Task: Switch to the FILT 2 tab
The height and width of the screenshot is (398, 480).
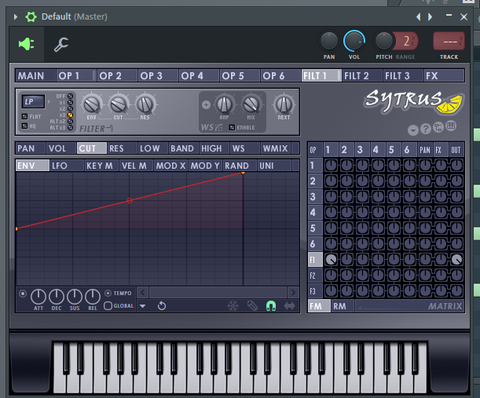Action: [x=362, y=76]
